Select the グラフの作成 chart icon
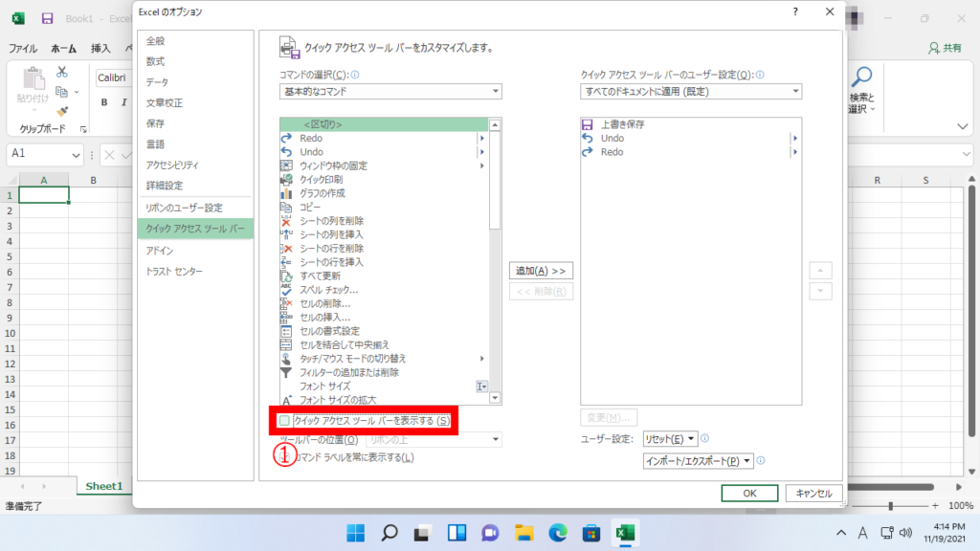 [x=285, y=192]
